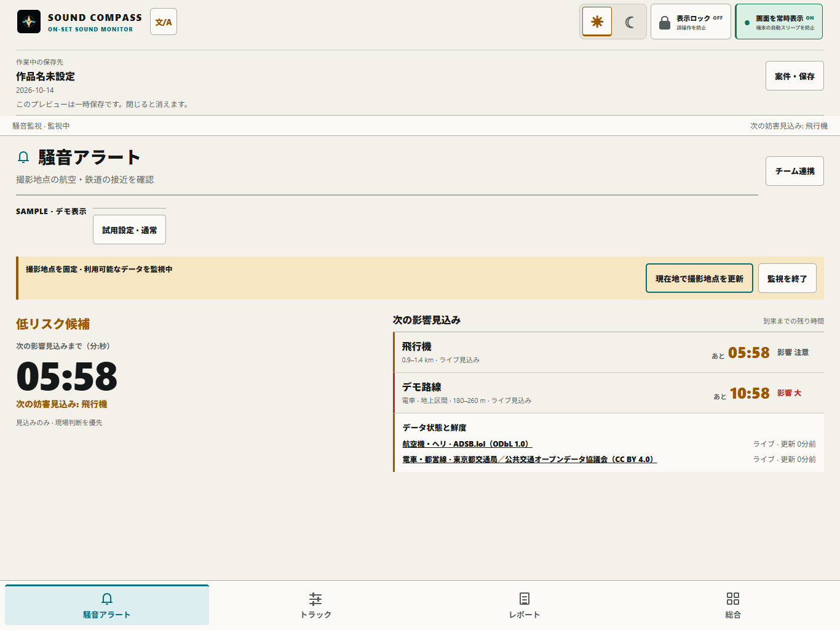The width and height of the screenshot is (840, 630).
Task: Open the 案件・保存 panel
Action: tap(794, 76)
